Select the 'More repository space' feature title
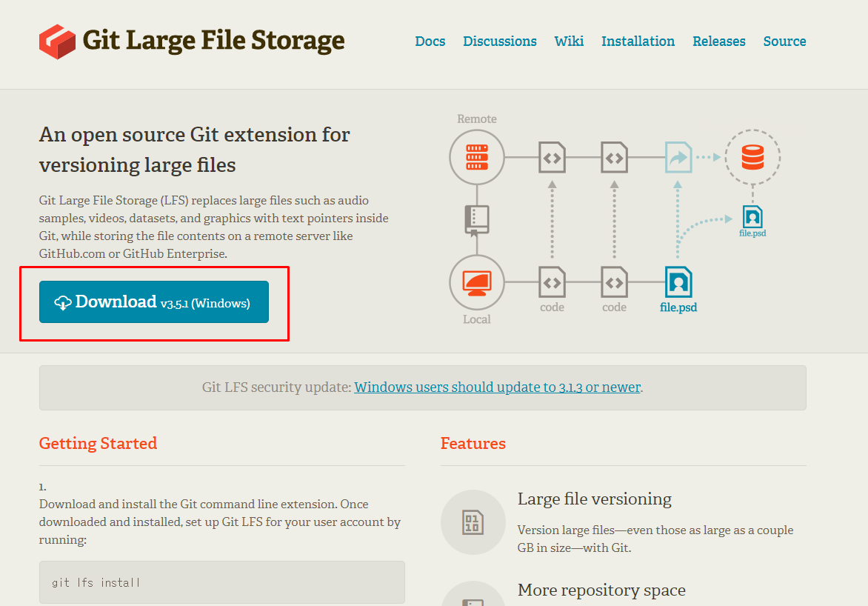 coord(601,590)
